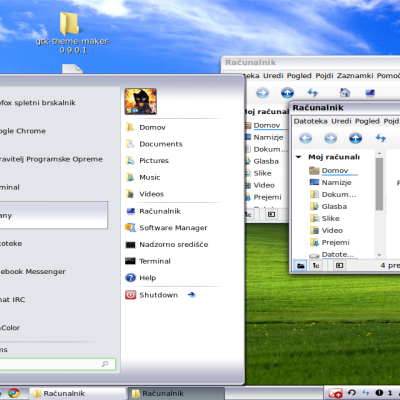
Task: Select Domov in front window sidebar
Action: pyautogui.click(x=333, y=171)
